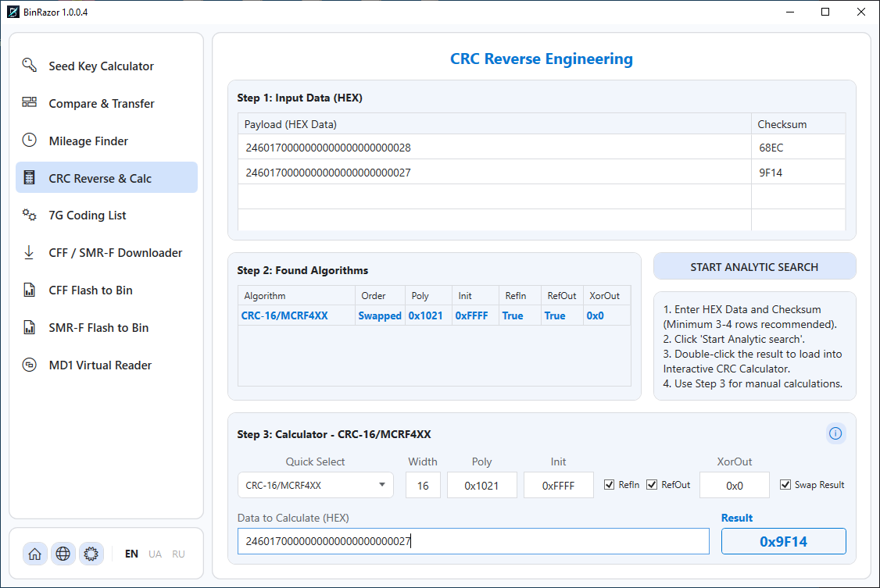Click the Mileage Finder clock icon
This screenshot has width=880, height=588.
point(29,140)
